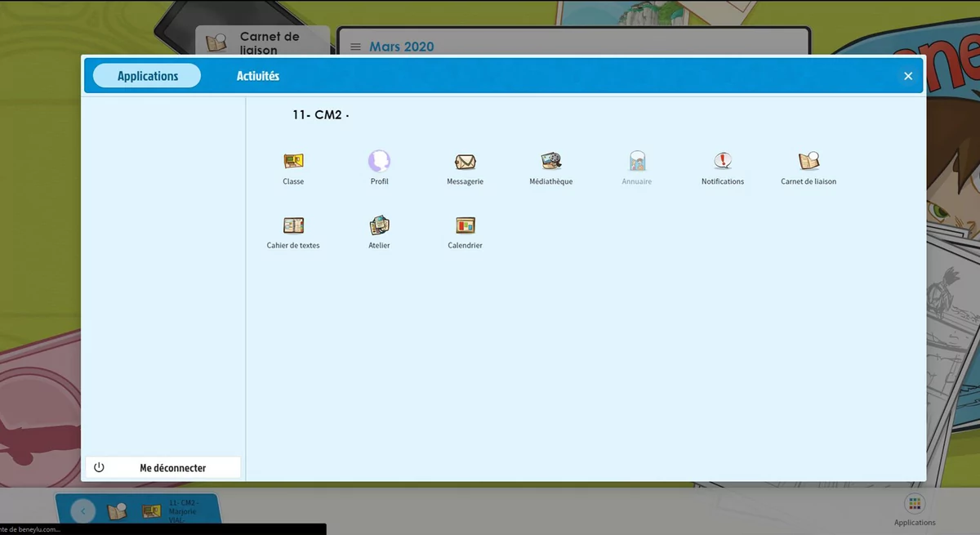
Task: Open Carnet de liaison app in grid
Action: (x=808, y=162)
